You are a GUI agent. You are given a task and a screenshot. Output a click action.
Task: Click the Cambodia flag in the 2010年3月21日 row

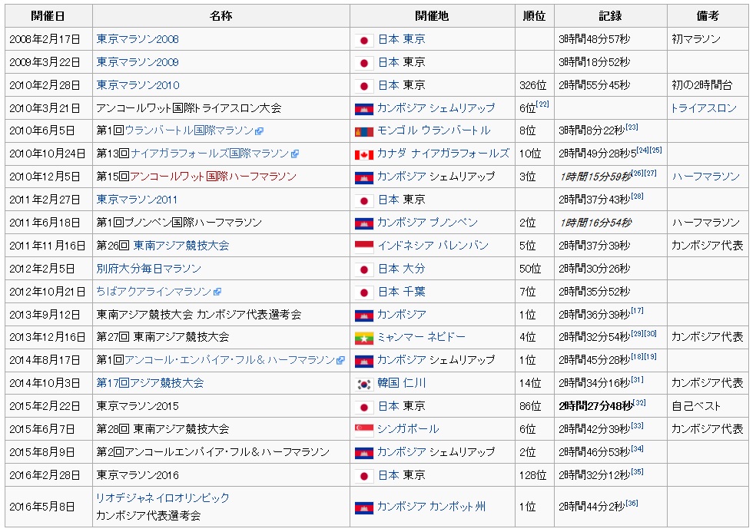coord(364,109)
